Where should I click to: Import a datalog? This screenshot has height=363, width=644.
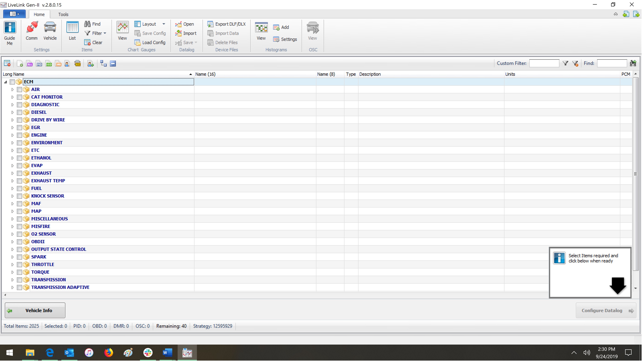(186, 33)
